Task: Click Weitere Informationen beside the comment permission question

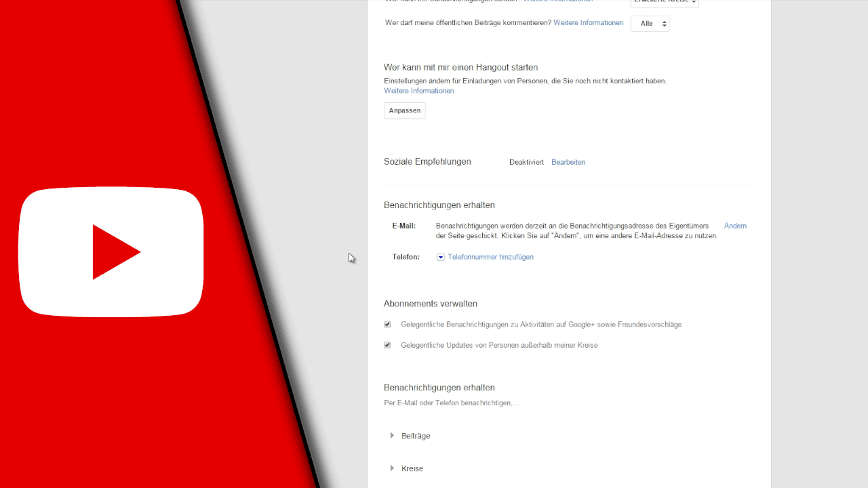Action: [x=587, y=22]
